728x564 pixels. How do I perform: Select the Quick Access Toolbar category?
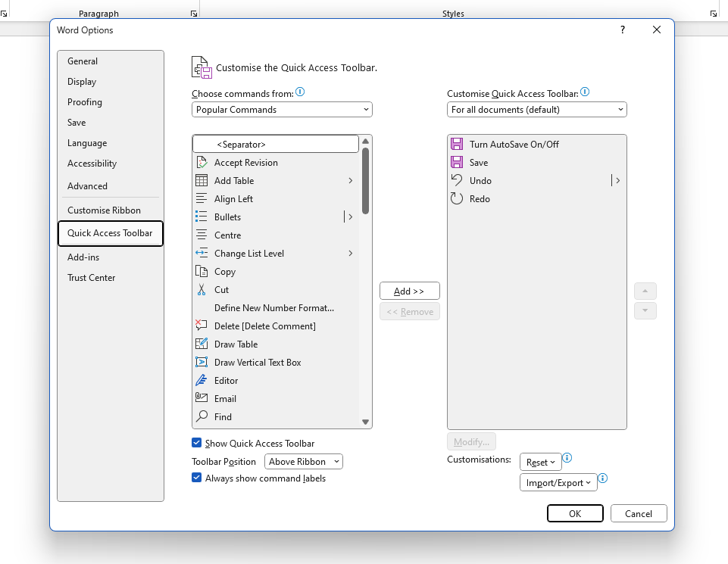[111, 233]
